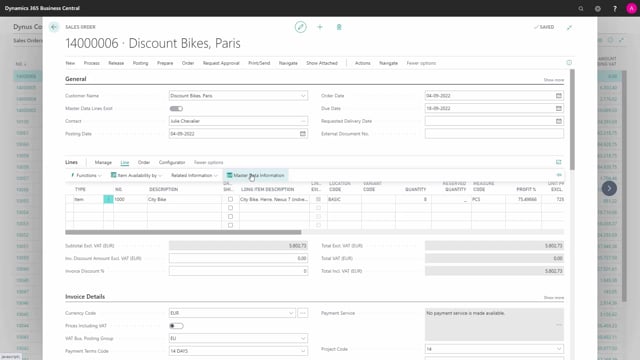Click the Invoice Discount % field
This screenshot has height=360, width=640.
click(238, 271)
